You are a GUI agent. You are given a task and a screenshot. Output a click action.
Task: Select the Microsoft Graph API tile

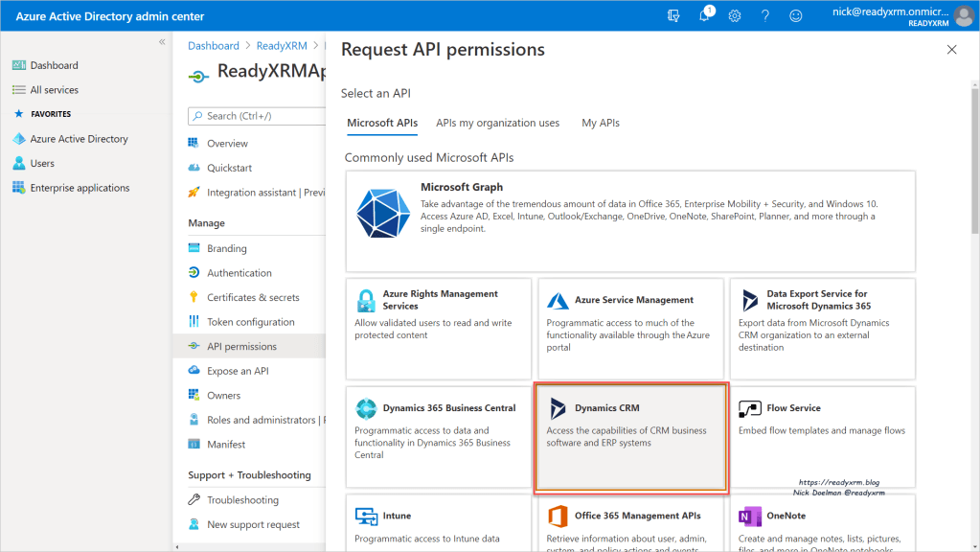629,221
